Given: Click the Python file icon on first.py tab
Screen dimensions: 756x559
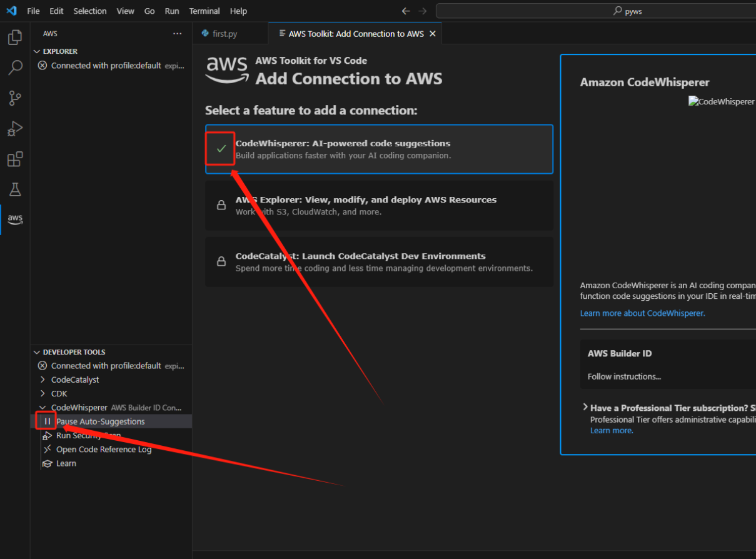Looking at the screenshot, I should [x=205, y=34].
